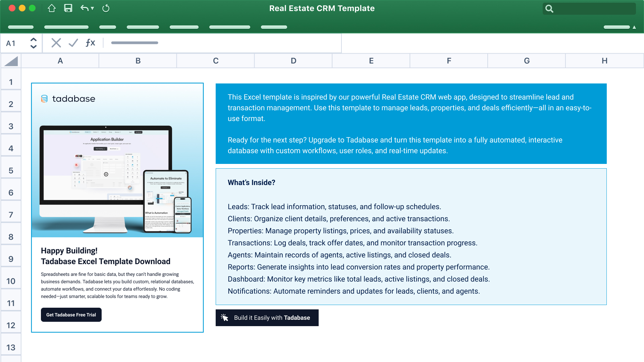This screenshot has height=362, width=644.
Task: Click the Real Estate CRM Template title
Action: click(x=322, y=8)
